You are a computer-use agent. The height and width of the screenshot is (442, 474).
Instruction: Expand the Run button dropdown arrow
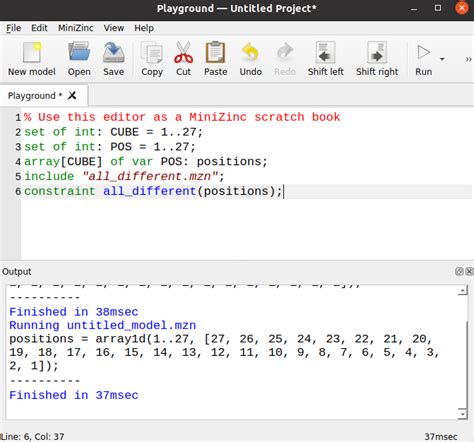coord(442,59)
